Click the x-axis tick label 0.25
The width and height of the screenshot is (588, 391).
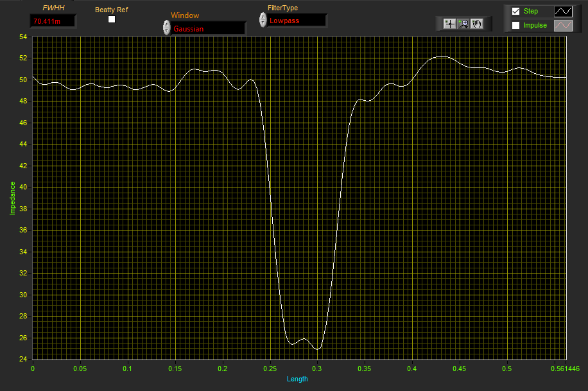(270, 369)
